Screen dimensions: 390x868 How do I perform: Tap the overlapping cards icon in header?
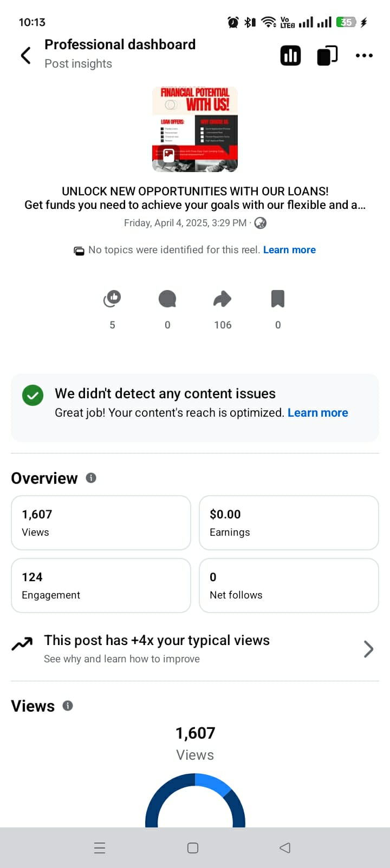[327, 55]
